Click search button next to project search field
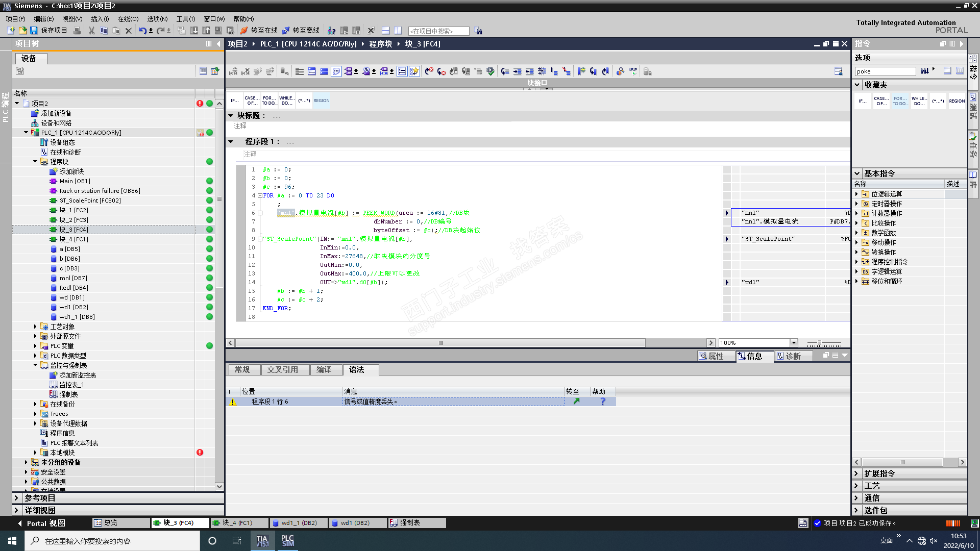The height and width of the screenshot is (551, 980). (478, 31)
